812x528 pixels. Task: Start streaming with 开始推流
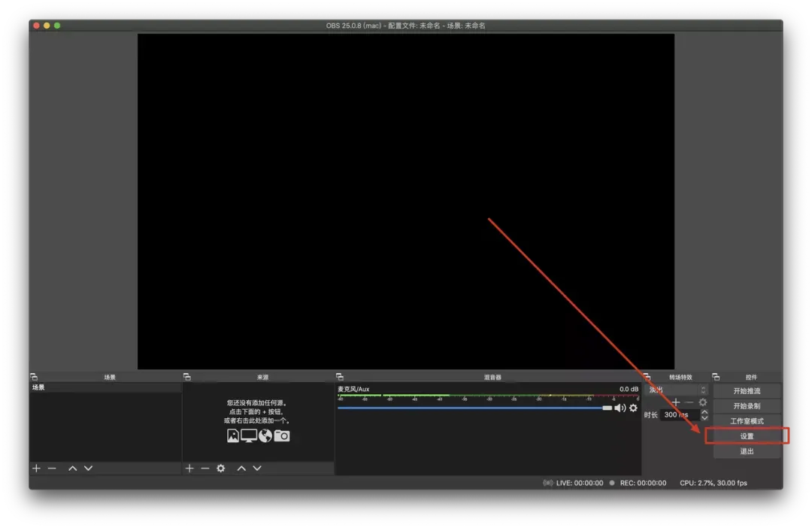(x=747, y=390)
